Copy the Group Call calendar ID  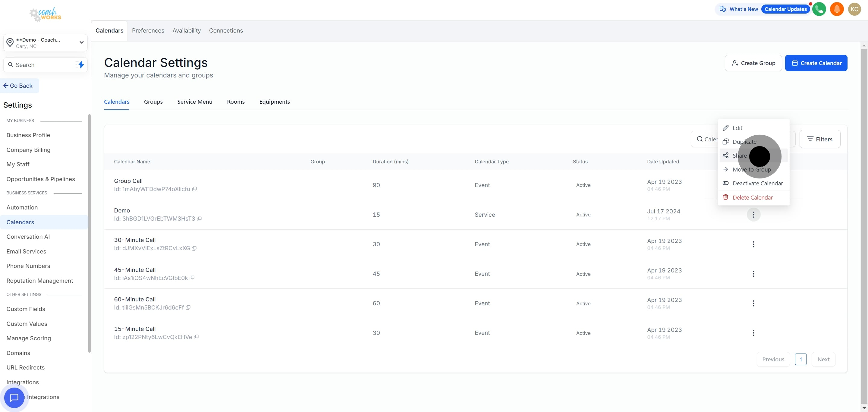point(194,189)
